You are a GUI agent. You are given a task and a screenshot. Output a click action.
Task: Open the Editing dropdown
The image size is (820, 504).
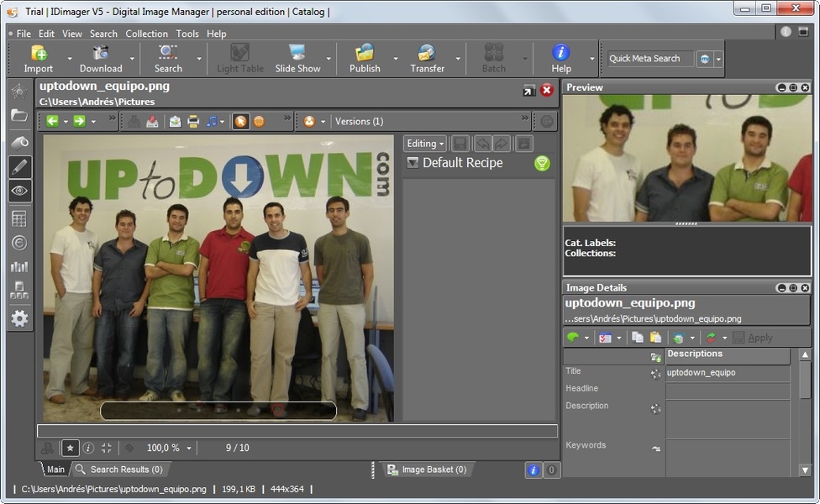click(x=425, y=144)
